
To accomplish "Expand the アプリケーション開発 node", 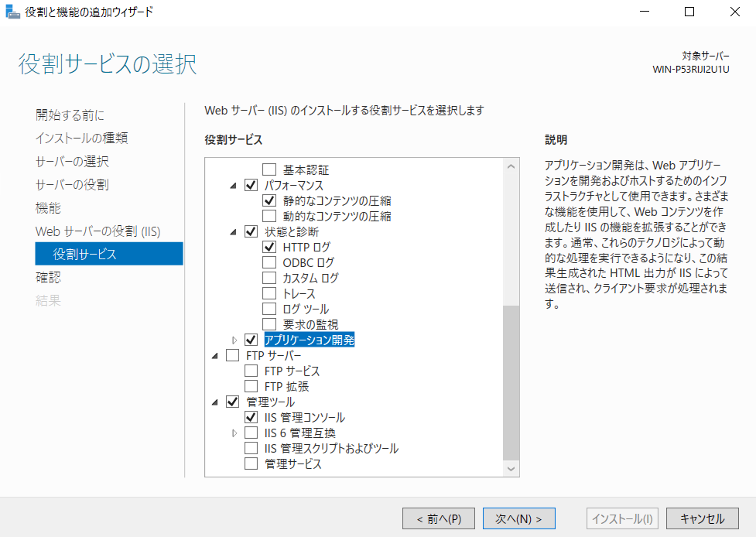I will click(x=235, y=339).
